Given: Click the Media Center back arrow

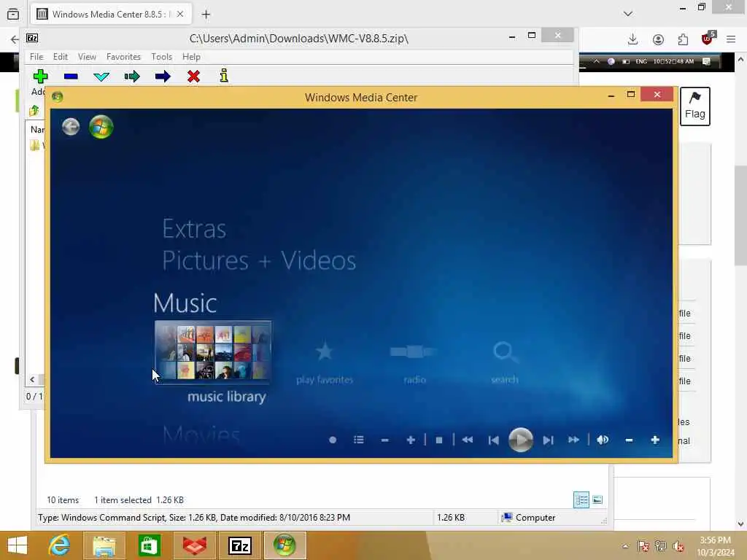Looking at the screenshot, I should tap(71, 127).
